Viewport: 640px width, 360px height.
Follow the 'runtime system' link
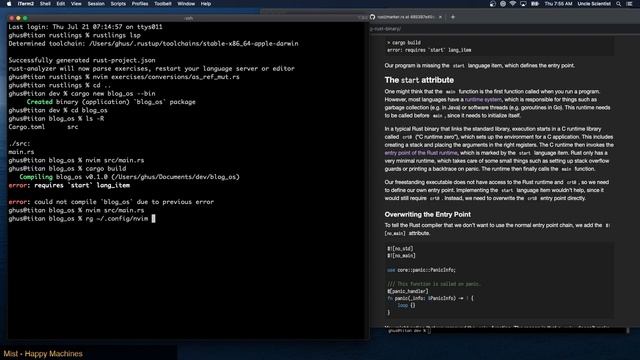pyautogui.click(x=483, y=100)
